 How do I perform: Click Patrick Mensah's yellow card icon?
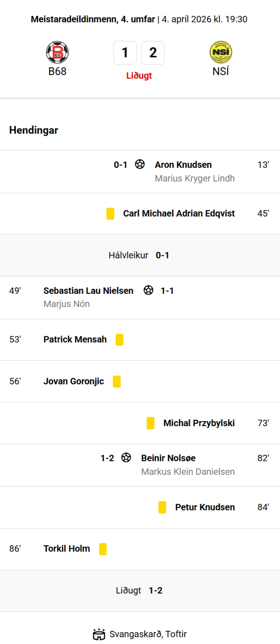pos(120,340)
